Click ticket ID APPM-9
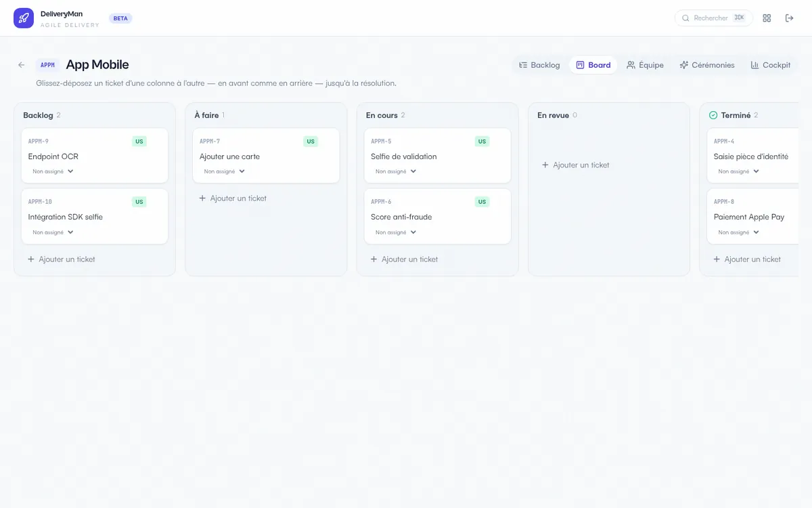The width and height of the screenshot is (812, 508). coord(39,142)
